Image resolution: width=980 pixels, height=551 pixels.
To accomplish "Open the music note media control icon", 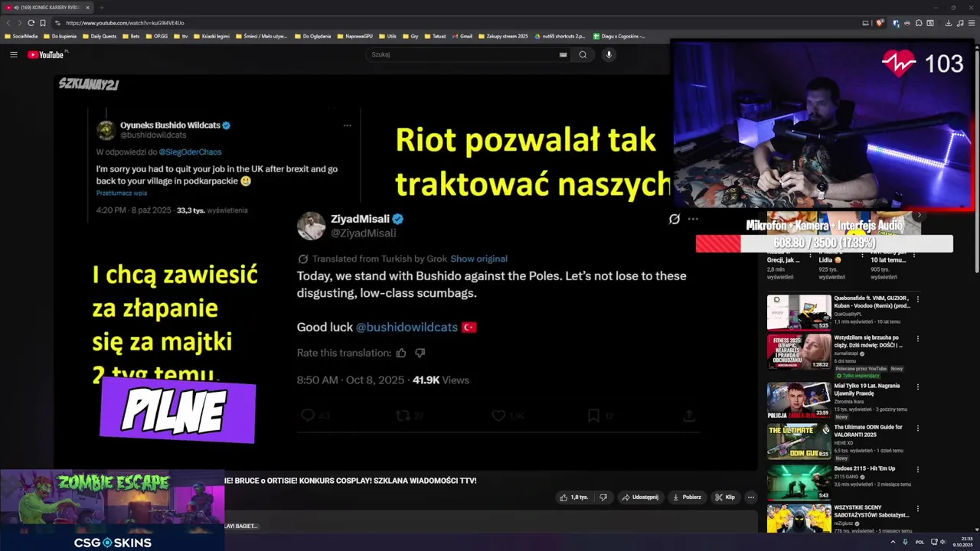I will (959, 23).
